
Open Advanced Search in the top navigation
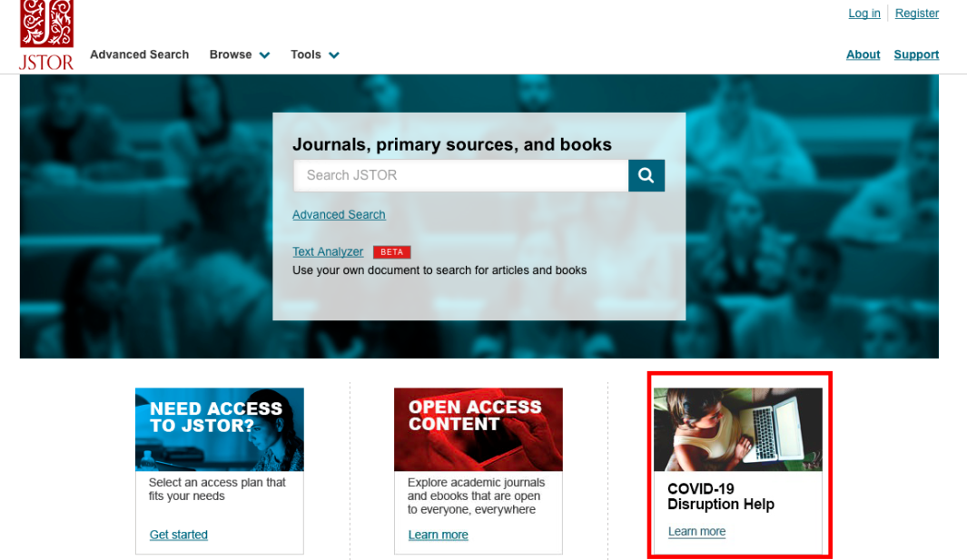(139, 54)
